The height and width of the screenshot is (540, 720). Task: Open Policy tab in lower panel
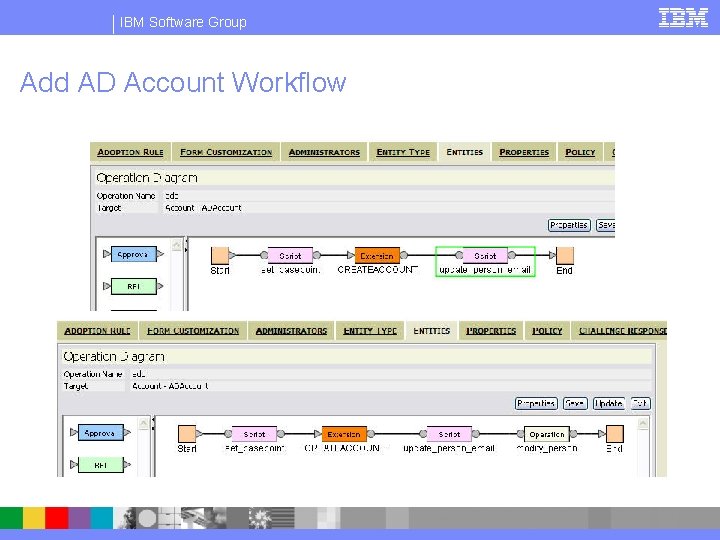tap(547, 331)
